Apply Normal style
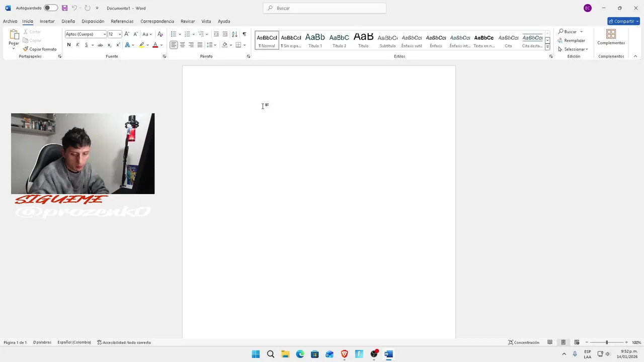Viewport: 644px width, 362px height. 267,40
